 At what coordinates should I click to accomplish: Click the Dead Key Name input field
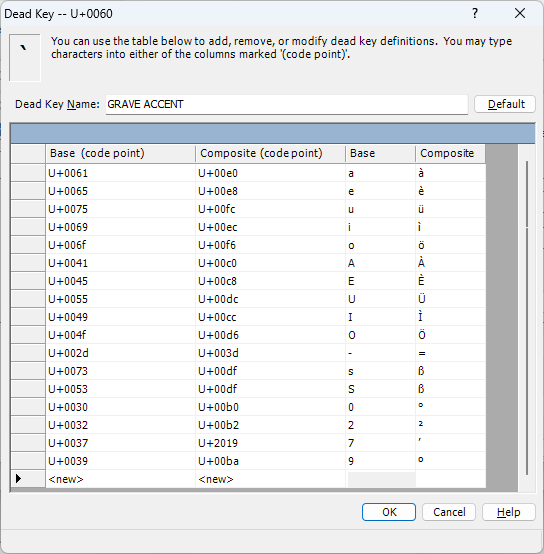(287, 104)
